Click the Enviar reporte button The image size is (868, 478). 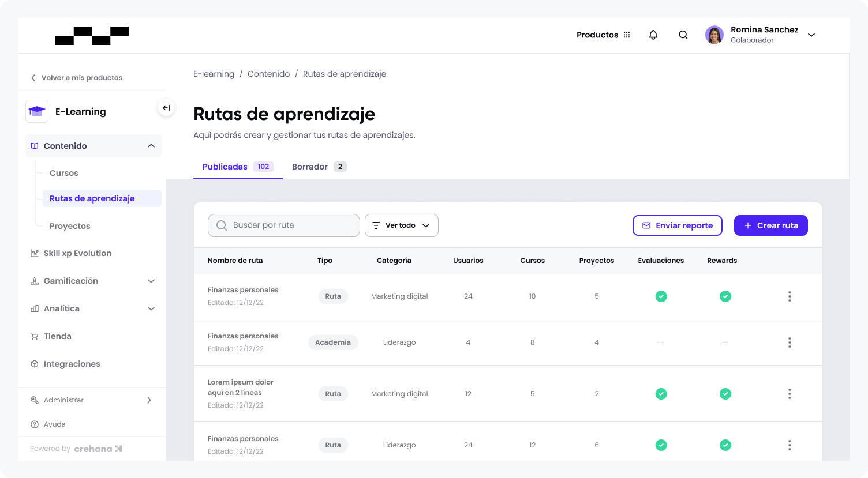click(678, 225)
